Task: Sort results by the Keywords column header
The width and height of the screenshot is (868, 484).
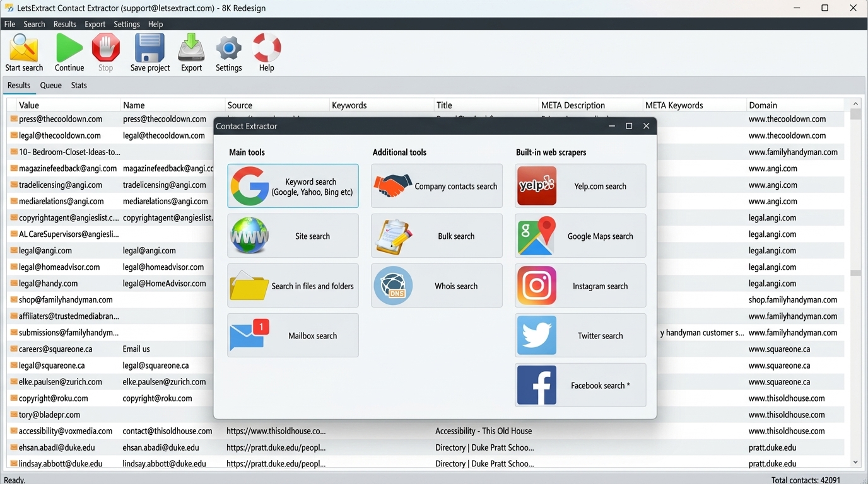Action: [x=382, y=105]
